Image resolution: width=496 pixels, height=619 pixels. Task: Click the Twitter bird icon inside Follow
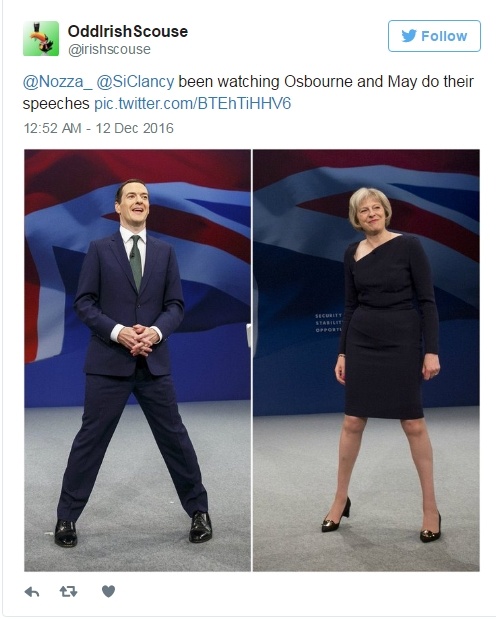(409, 36)
